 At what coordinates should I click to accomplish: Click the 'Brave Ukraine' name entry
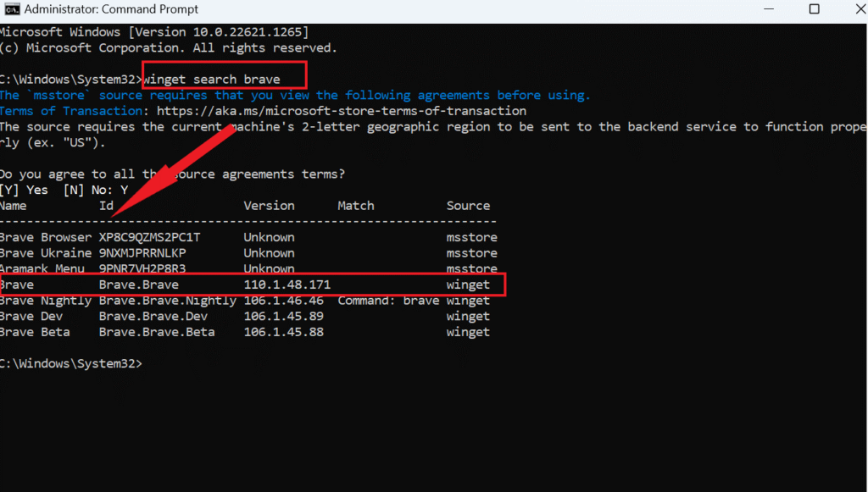(46, 253)
